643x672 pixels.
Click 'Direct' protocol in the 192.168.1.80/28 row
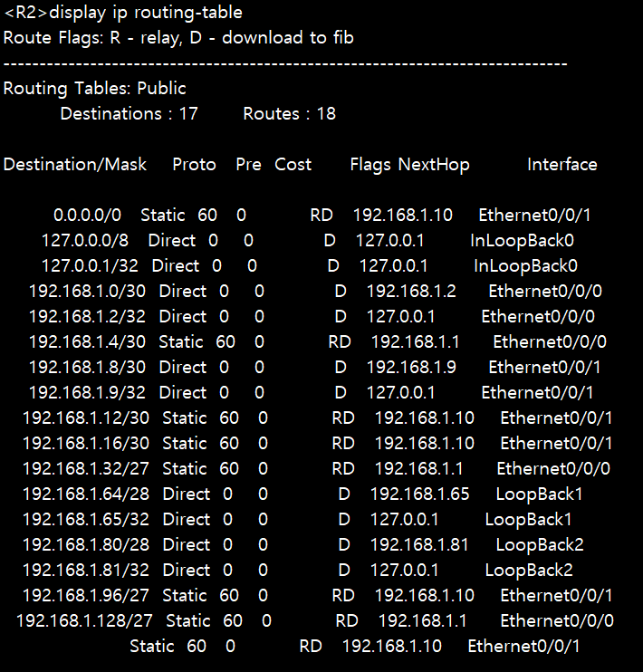(x=187, y=544)
